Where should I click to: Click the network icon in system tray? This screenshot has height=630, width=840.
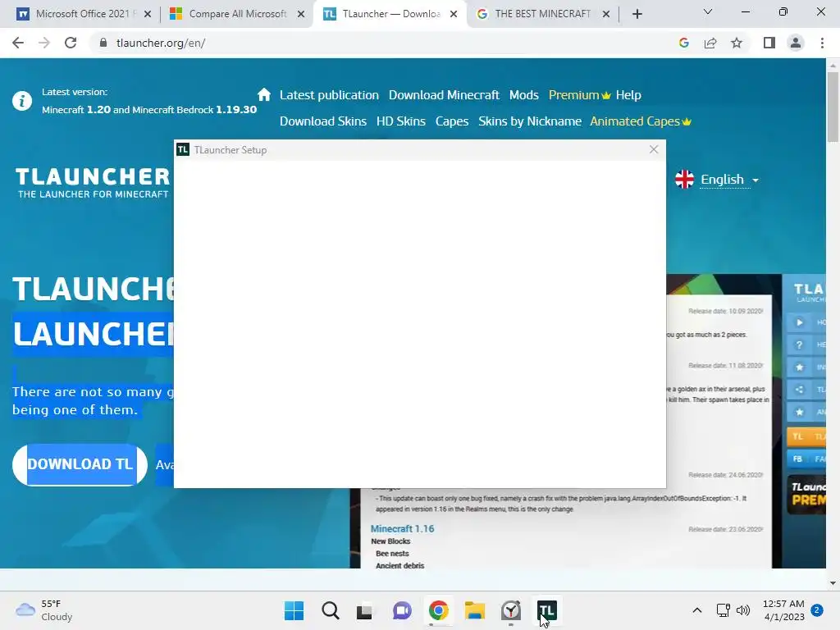coord(724,610)
